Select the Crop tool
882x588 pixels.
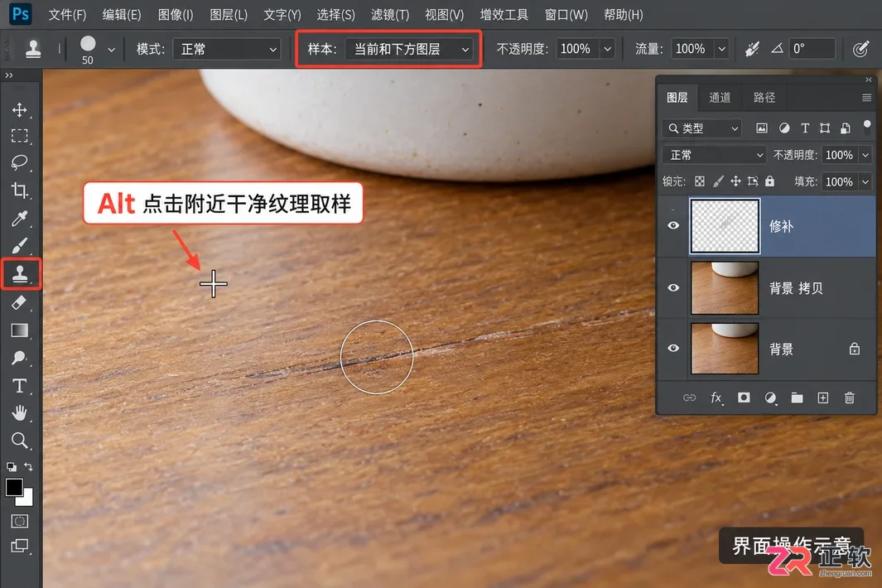(x=20, y=190)
